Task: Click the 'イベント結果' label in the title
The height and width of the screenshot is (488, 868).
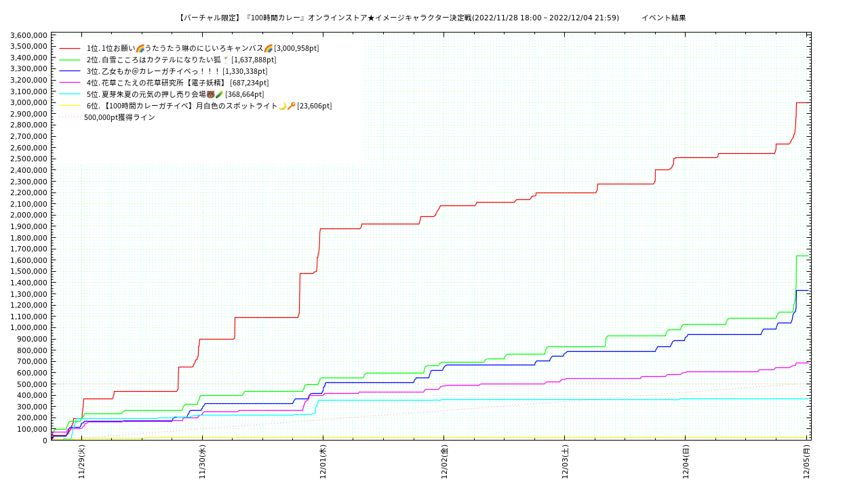Action: point(664,18)
